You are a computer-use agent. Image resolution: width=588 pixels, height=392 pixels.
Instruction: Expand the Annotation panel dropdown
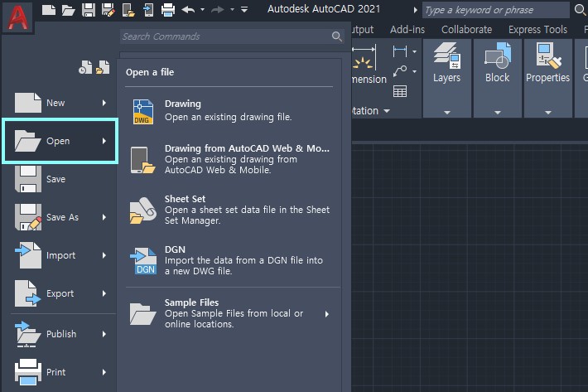pos(386,111)
